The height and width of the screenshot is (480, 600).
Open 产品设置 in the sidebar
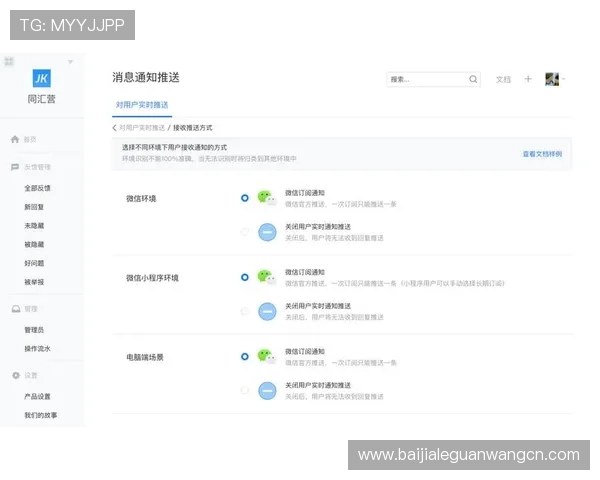38,396
